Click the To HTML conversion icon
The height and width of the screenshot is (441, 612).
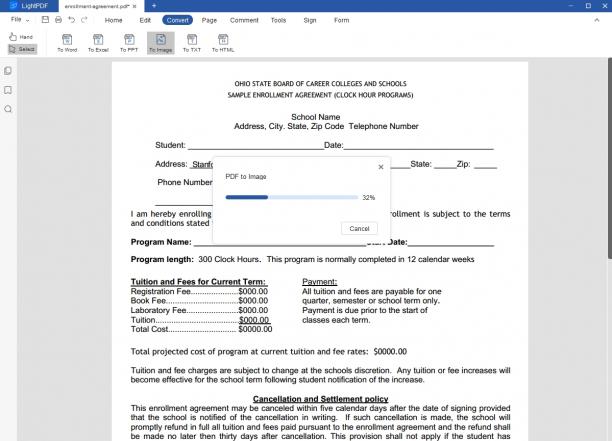(223, 43)
